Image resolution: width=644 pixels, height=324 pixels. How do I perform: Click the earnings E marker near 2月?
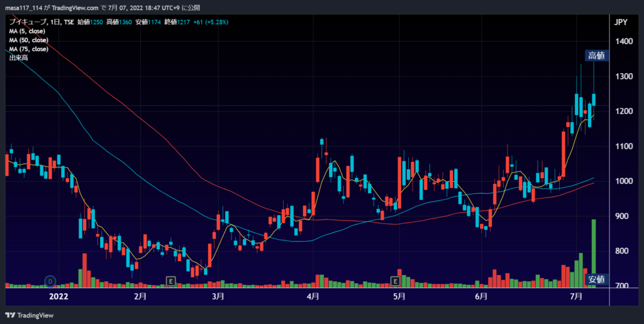pos(170,281)
